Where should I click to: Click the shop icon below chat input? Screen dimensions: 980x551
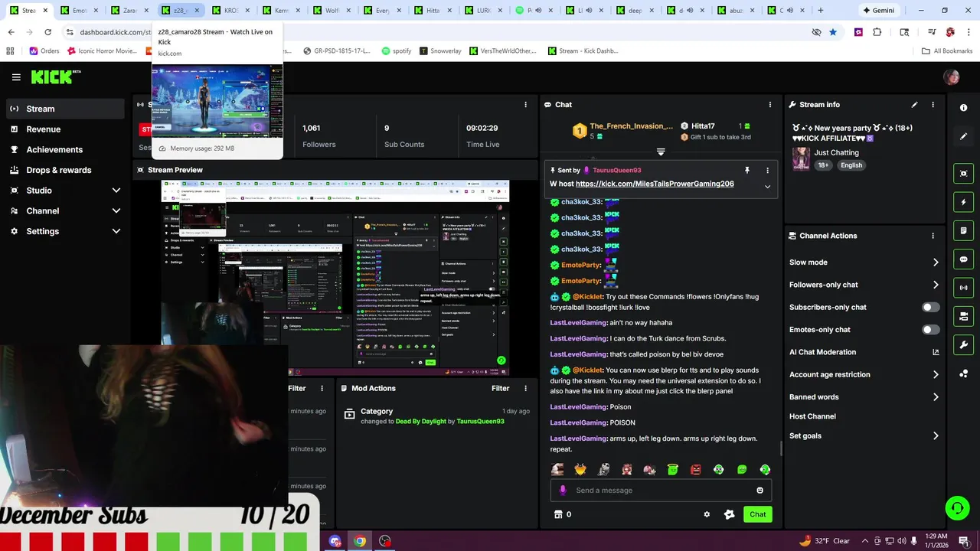click(558, 514)
